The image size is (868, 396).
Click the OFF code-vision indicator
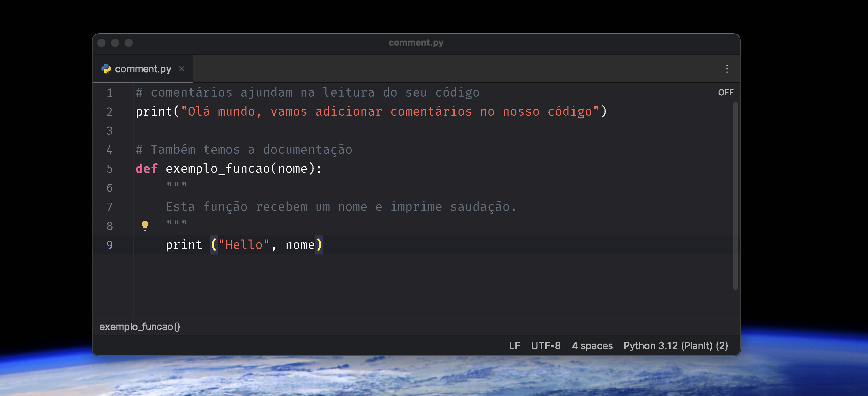click(x=726, y=92)
